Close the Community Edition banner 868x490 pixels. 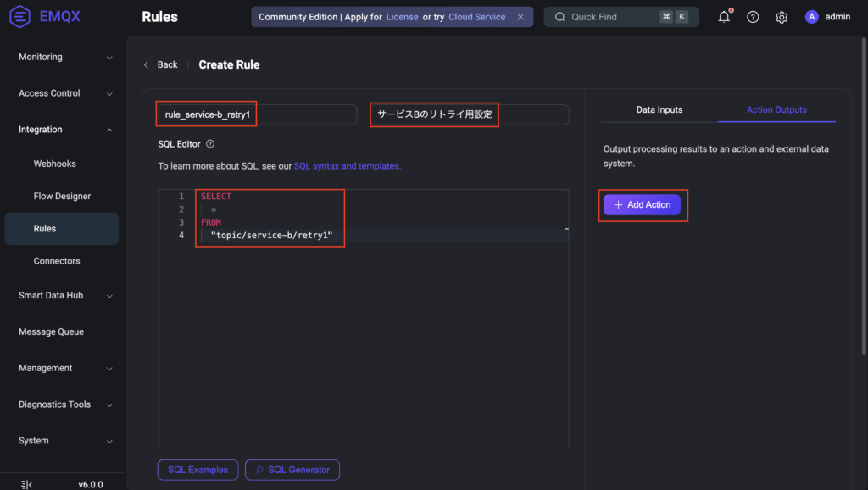(x=520, y=17)
